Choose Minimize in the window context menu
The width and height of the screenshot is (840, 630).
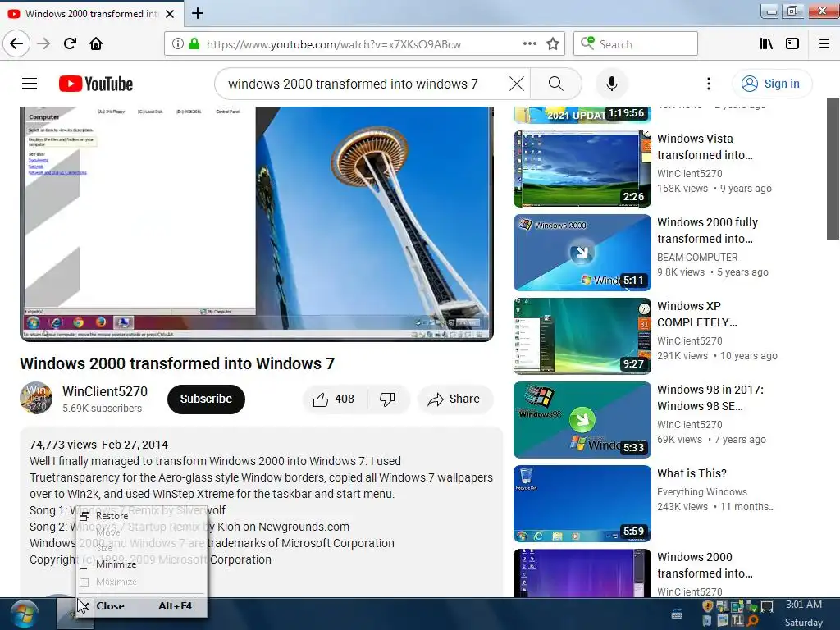(x=141, y=564)
